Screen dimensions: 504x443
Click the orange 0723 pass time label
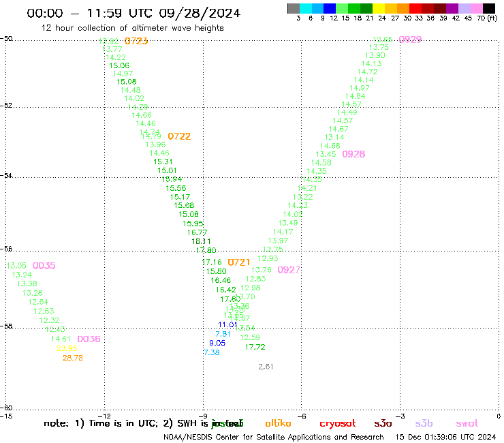pyautogui.click(x=136, y=41)
